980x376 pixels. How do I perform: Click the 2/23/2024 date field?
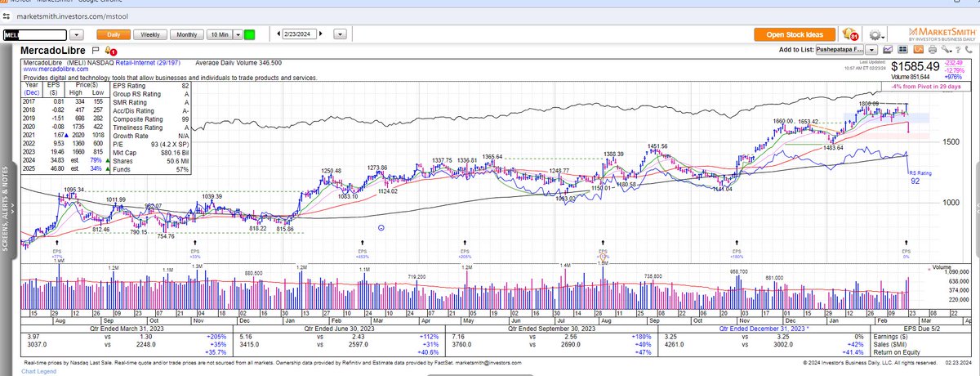point(299,34)
